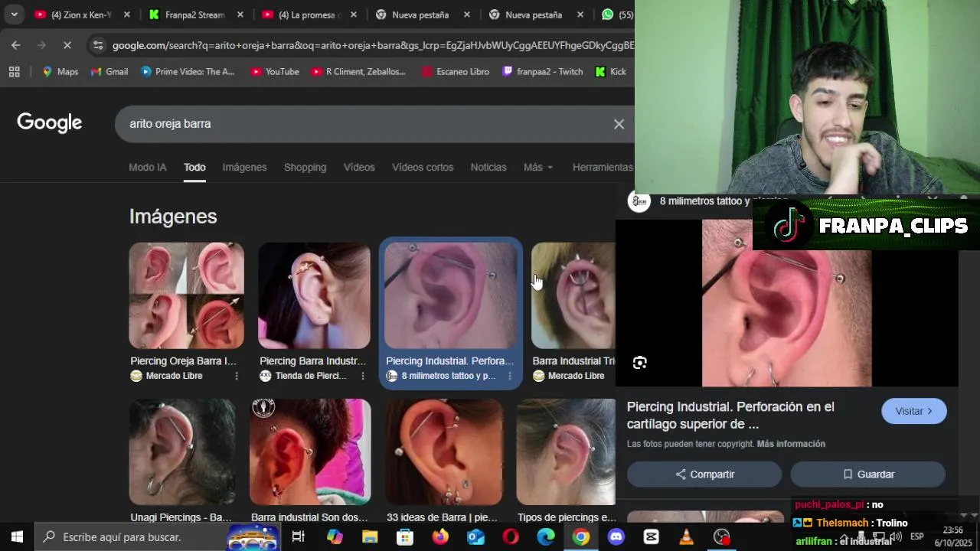Click the Visitar button
This screenshot has width=980, height=551.
click(x=914, y=411)
